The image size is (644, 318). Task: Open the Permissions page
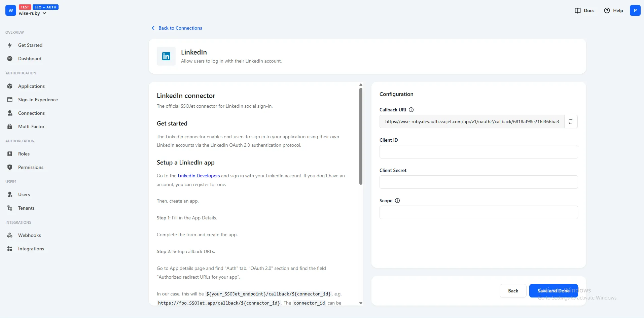(31, 167)
